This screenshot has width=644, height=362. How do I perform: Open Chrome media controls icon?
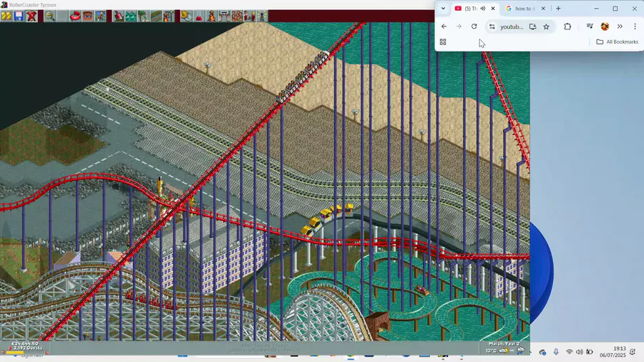click(x=590, y=26)
